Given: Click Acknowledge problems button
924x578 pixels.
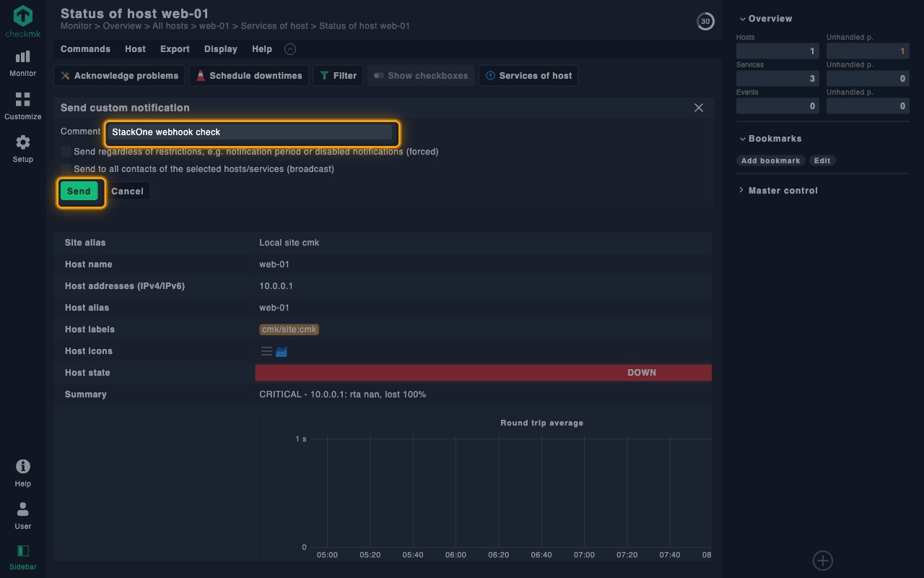Looking at the screenshot, I should point(119,76).
